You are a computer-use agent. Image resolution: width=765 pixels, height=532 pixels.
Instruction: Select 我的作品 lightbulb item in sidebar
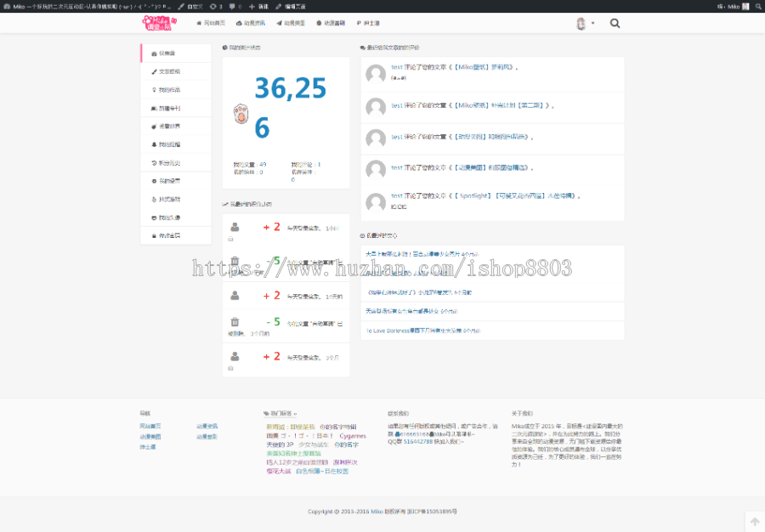pos(176,90)
